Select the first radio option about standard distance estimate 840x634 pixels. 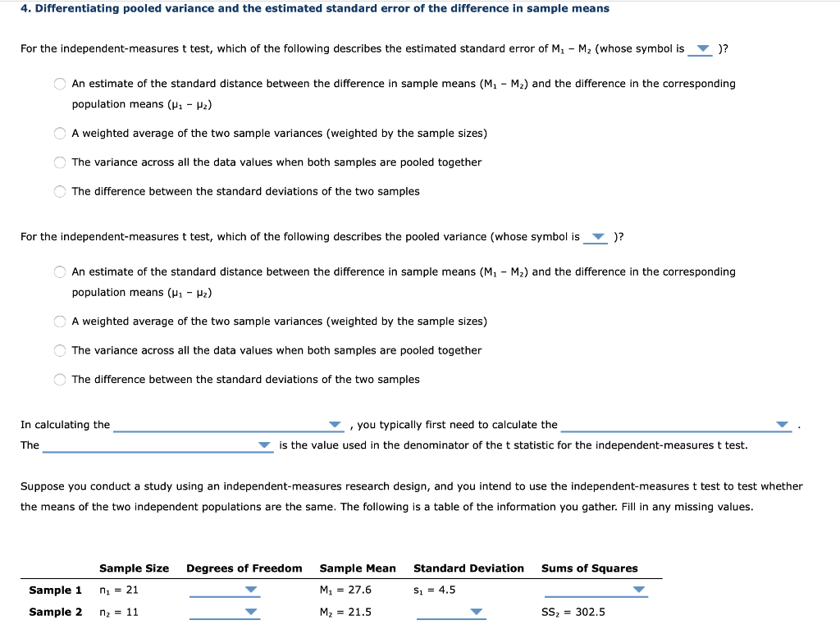click(x=59, y=84)
